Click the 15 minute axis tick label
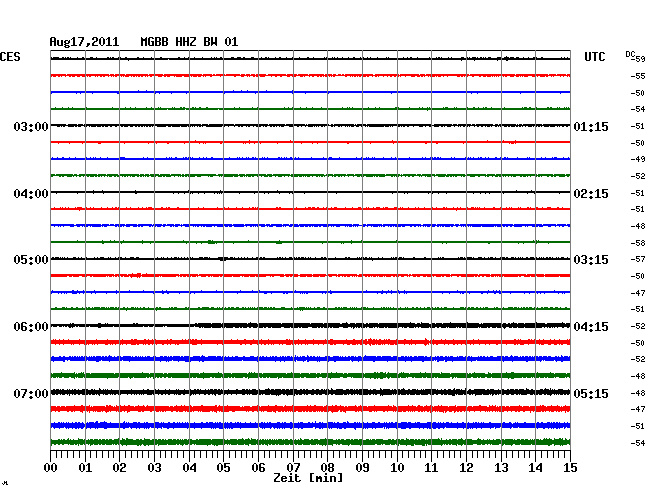Image resolution: width=650 pixels, height=494 pixels. (x=570, y=468)
